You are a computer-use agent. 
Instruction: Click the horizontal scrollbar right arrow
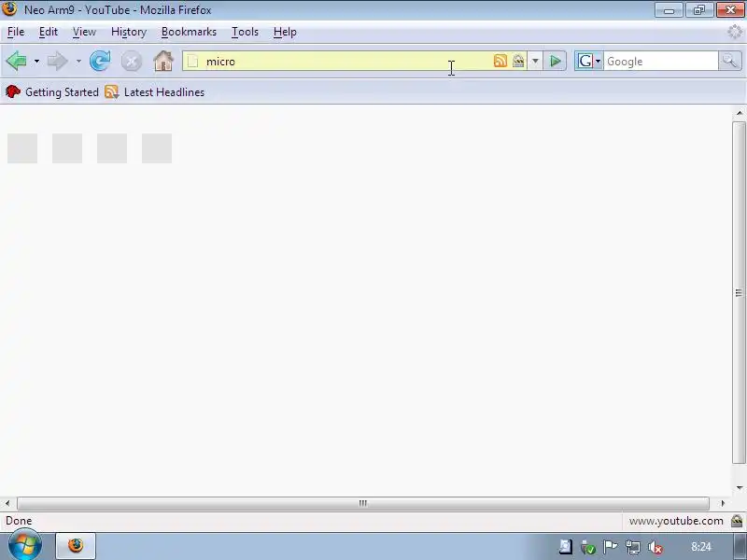[x=723, y=503]
